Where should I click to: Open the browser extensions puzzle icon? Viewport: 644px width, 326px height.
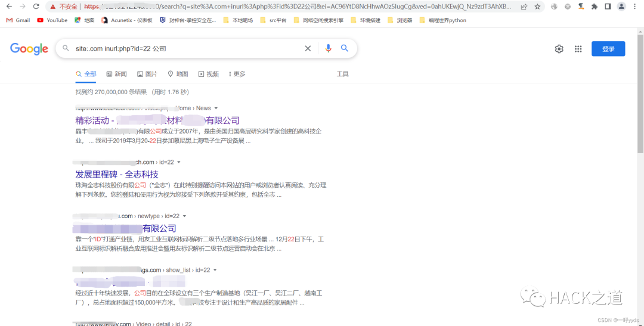tap(594, 7)
